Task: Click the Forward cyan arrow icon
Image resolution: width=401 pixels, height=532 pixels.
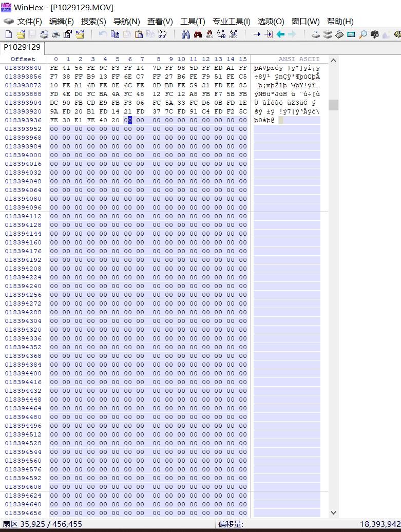Action: 292,34
